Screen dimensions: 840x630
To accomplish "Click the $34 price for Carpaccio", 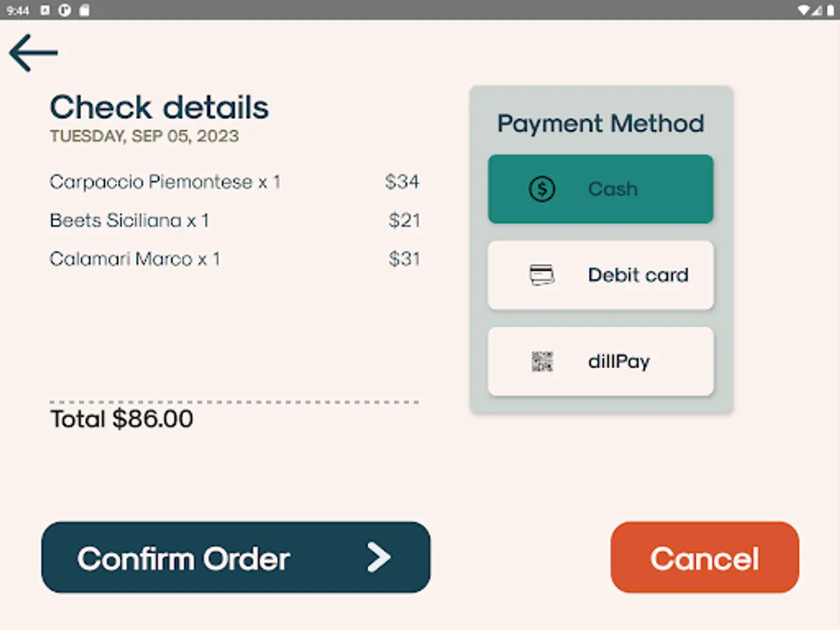I will [402, 182].
